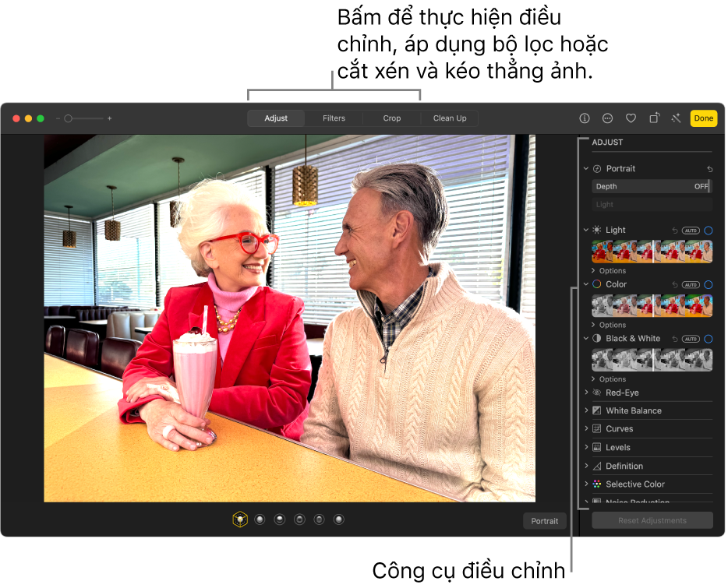Screen dimensions: 728x588
Task: Expand the Red-Eye section
Action: 586,393
